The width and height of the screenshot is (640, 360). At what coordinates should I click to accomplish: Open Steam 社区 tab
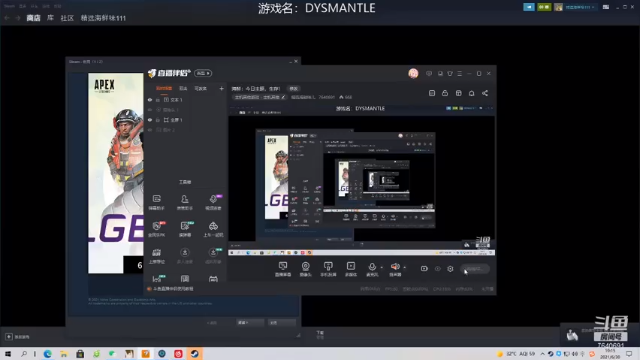(x=67, y=18)
